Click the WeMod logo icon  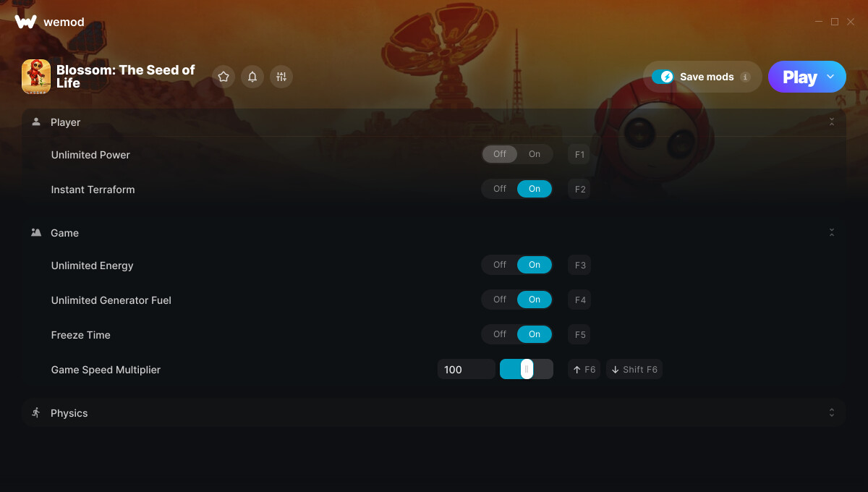25,22
